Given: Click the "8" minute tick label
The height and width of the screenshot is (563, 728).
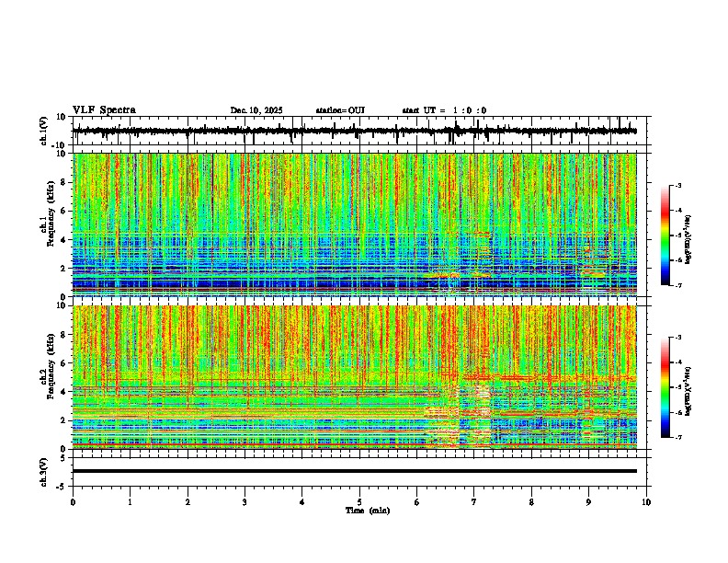Looking at the screenshot, I should pos(531,502).
